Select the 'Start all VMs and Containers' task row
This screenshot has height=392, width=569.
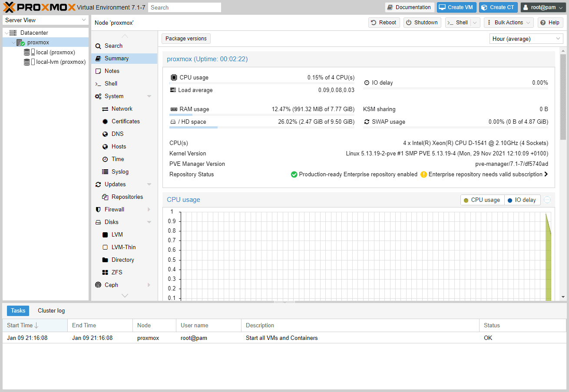coord(284,338)
